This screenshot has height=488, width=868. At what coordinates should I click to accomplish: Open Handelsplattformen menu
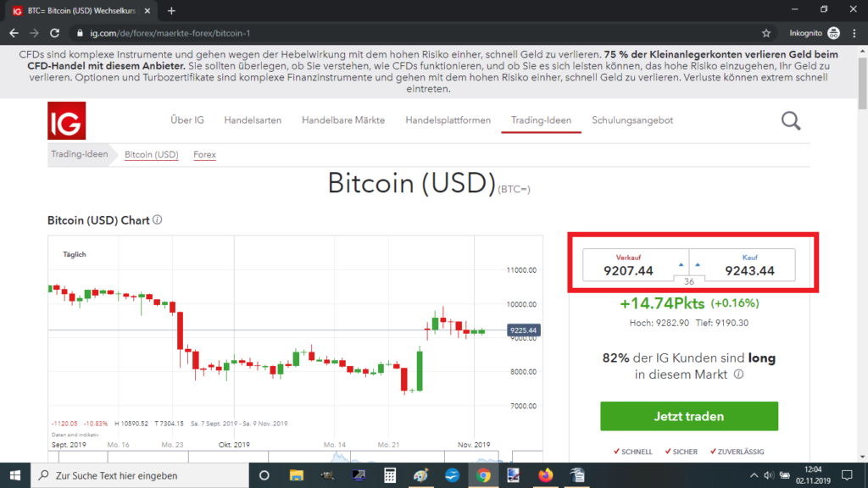click(448, 120)
